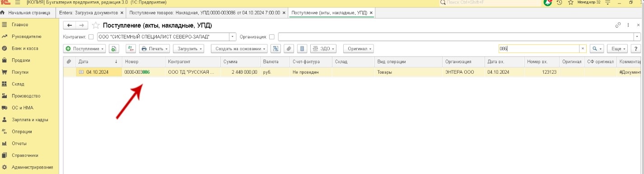This screenshot has width=644, height=174.
Task: Expand the Контрагент dropdown list
Action: point(233,37)
